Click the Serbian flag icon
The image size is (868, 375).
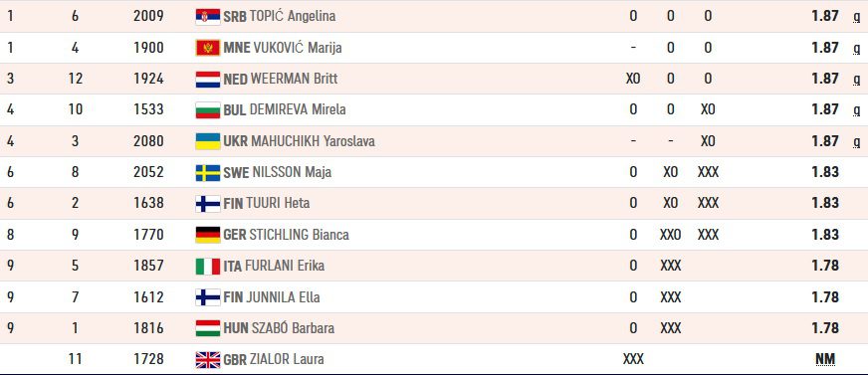208,17
